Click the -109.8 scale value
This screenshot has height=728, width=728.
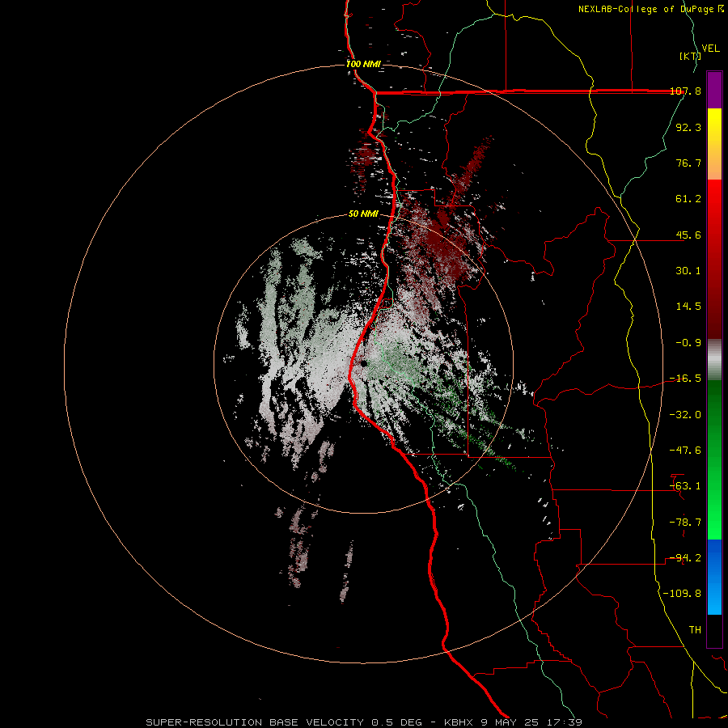[683, 594]
